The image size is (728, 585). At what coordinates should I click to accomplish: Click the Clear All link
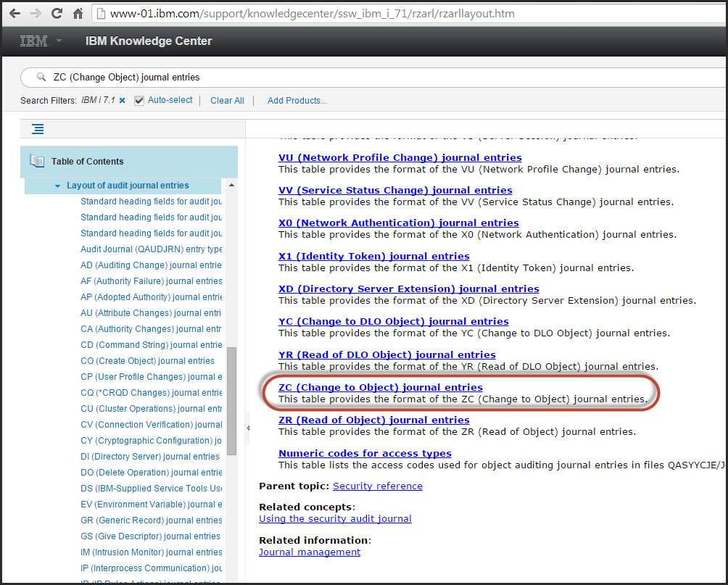(x=227, y=100)
